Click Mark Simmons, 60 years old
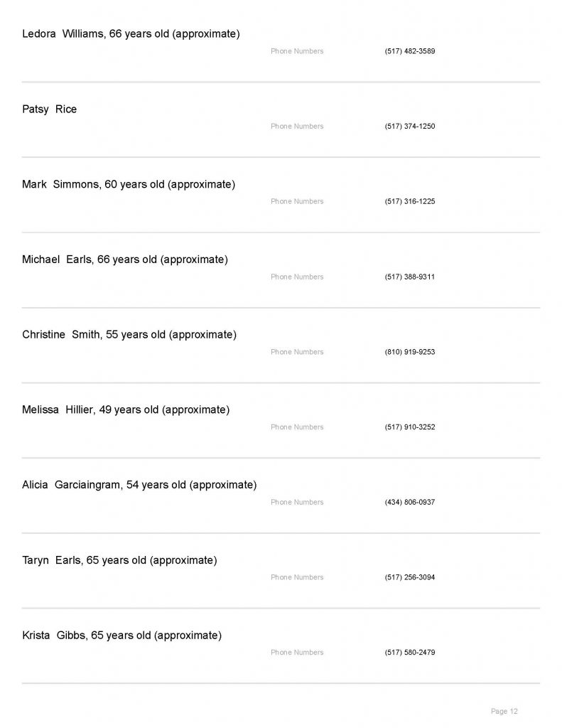Viewport: 562px width, 728px height. (129, 185)
